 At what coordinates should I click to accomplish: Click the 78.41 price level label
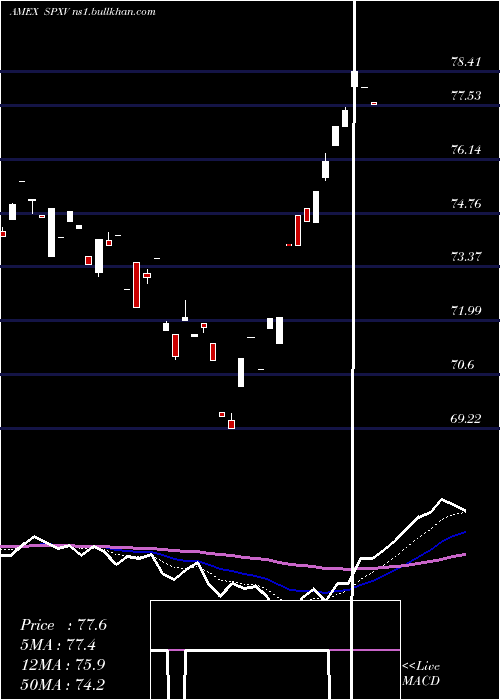tap(466, 62)
